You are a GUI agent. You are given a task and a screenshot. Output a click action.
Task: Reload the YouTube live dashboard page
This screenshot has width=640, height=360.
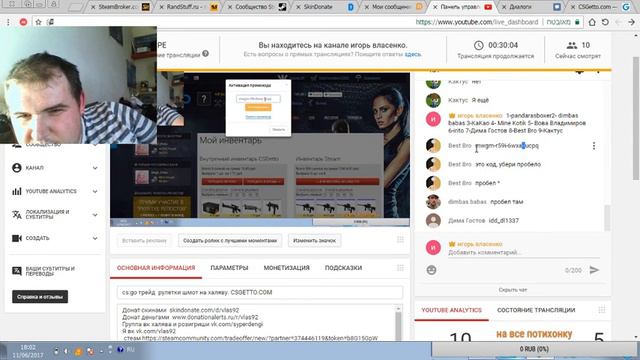[x=605, y=22]
